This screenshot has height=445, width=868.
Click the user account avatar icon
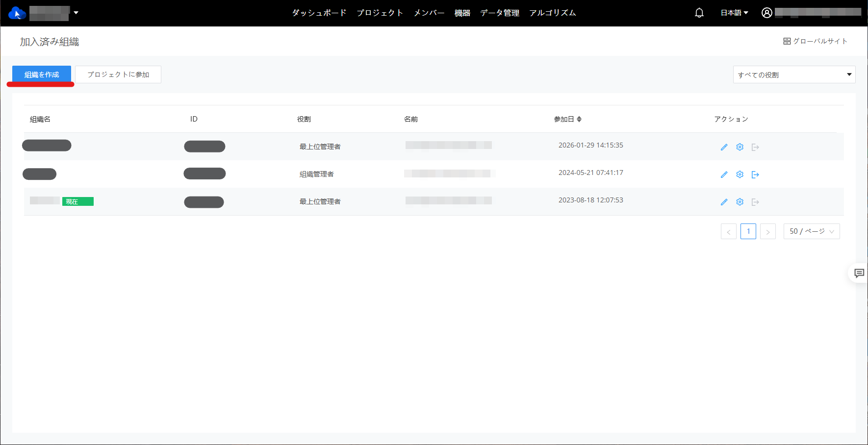coord(767,13)
